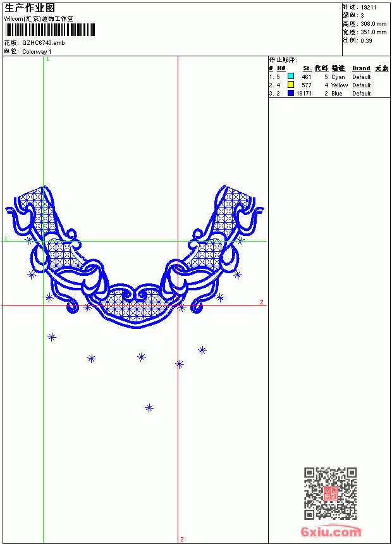The height and width of the screenshot is (544, 392).
Task: Click the green marker 1 at left edge
Action: pyautogui.click(x=6, y=238)
